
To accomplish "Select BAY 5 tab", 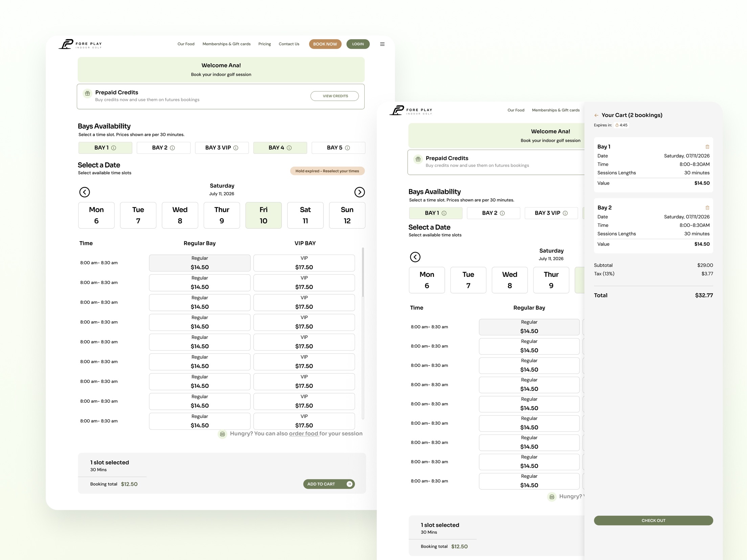I will pos(338,148).
